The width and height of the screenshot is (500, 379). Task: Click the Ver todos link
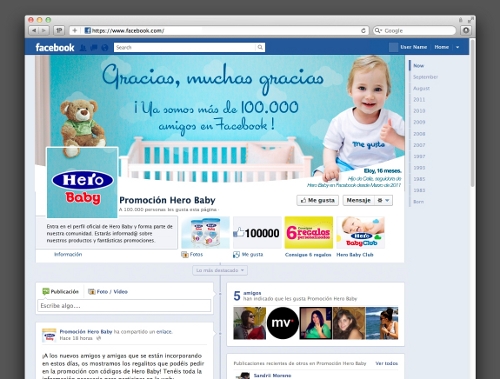387,363
